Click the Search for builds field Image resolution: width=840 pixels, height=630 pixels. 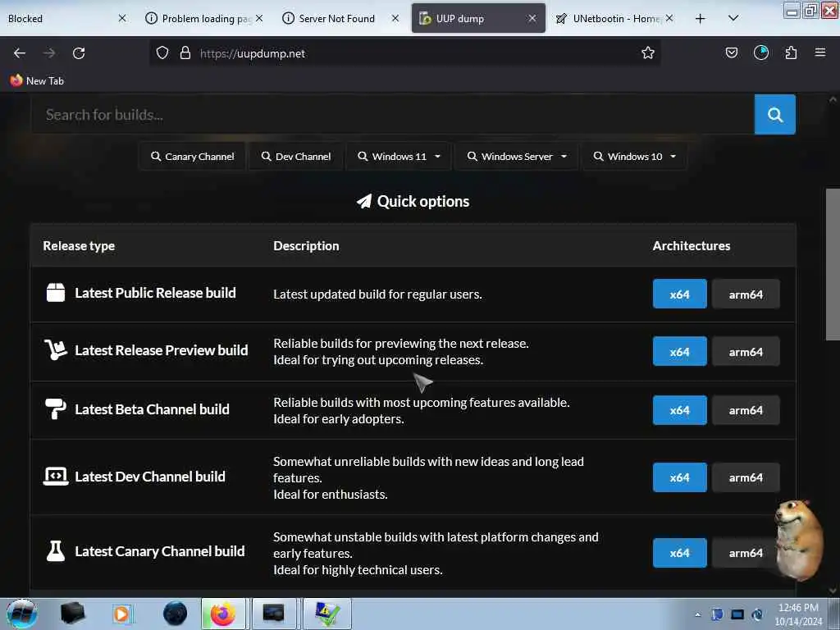tap(392, 115)
